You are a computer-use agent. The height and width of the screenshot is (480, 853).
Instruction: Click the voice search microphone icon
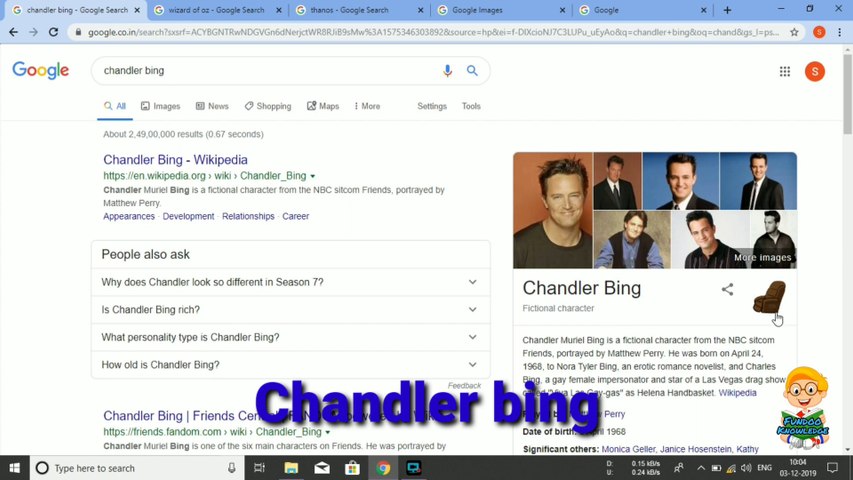pos(447,71)
